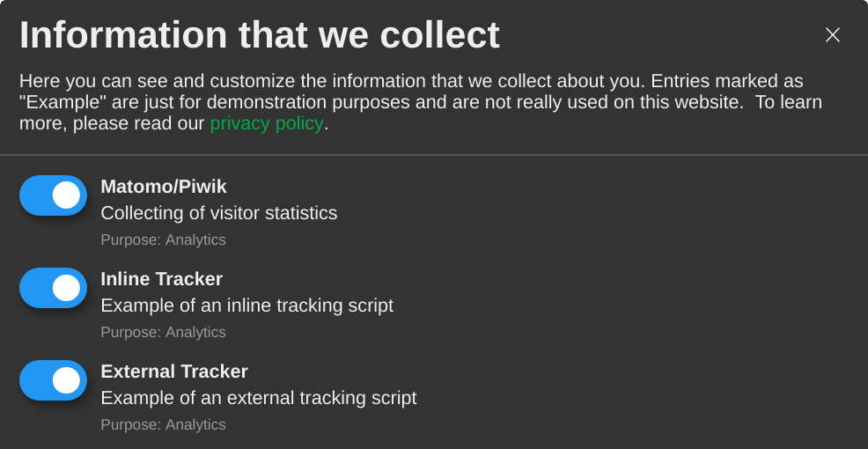Select the Inline Tracker title label
The image size is (868, 449).
(x=162, y=279)
